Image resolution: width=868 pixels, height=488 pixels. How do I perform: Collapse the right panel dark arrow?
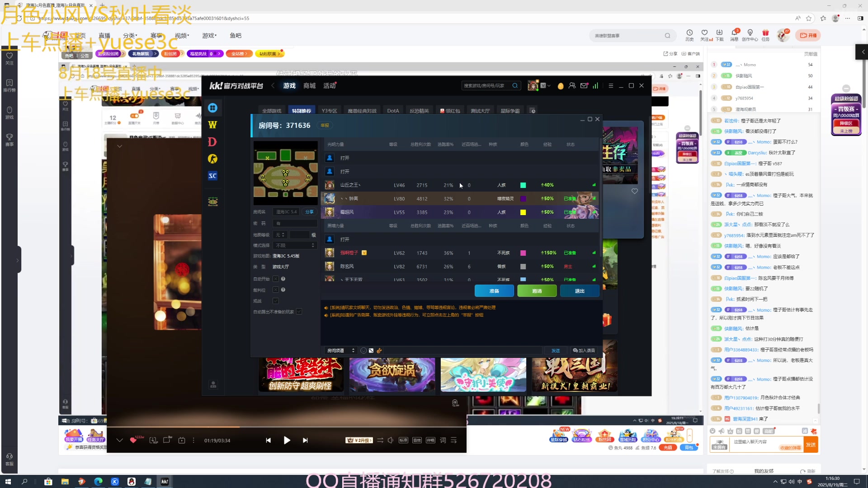coord(862,52)
